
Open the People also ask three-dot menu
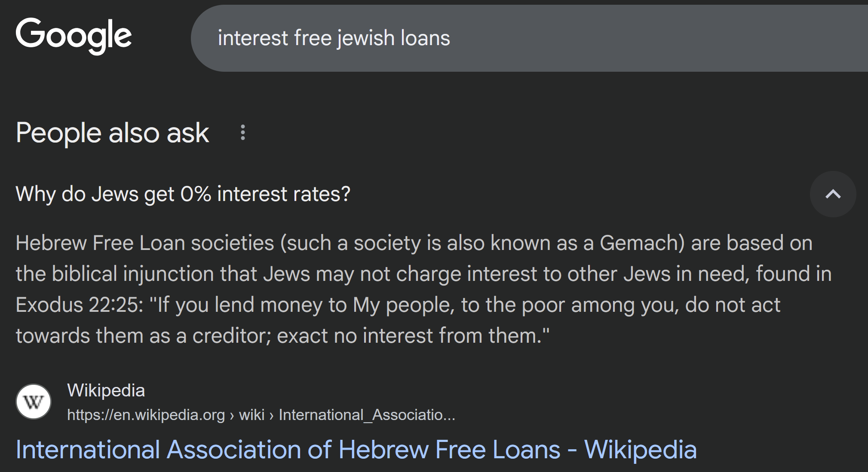point(243,133)
